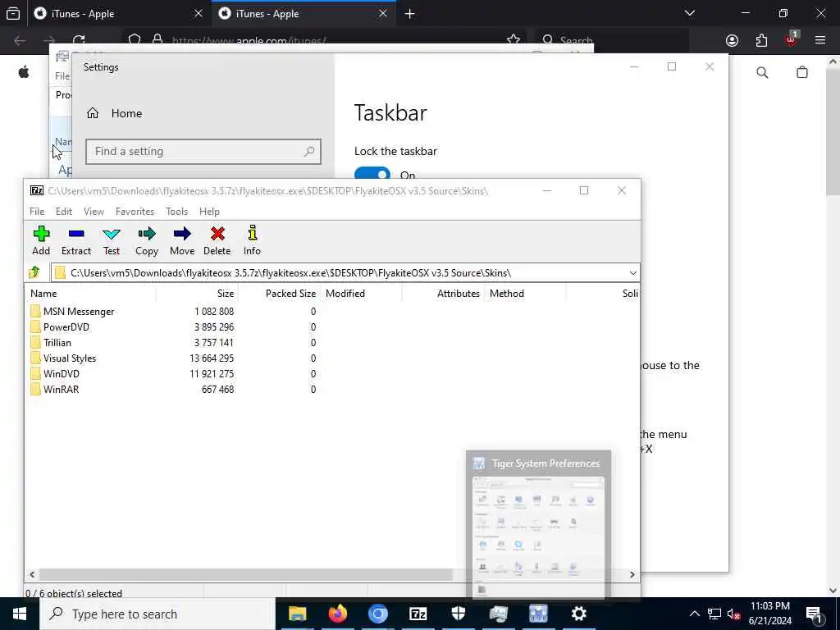The width and height of the screenshot is (840, 630).
Task: Open the Firefox hamburger menu
Action: click(x=820, y=41)
